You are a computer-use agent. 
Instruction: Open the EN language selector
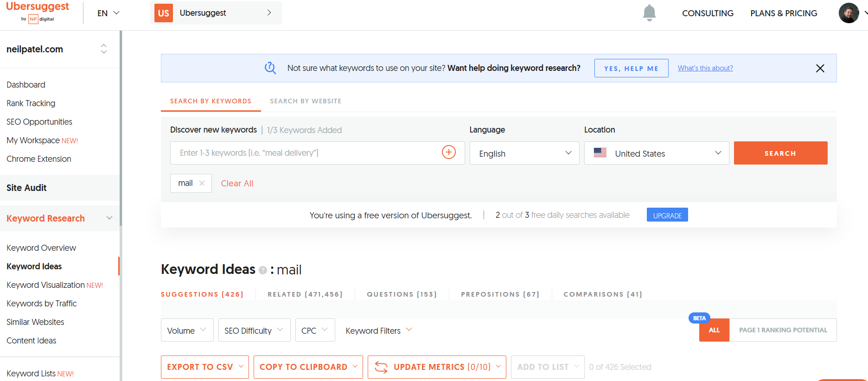click(108, 13)
